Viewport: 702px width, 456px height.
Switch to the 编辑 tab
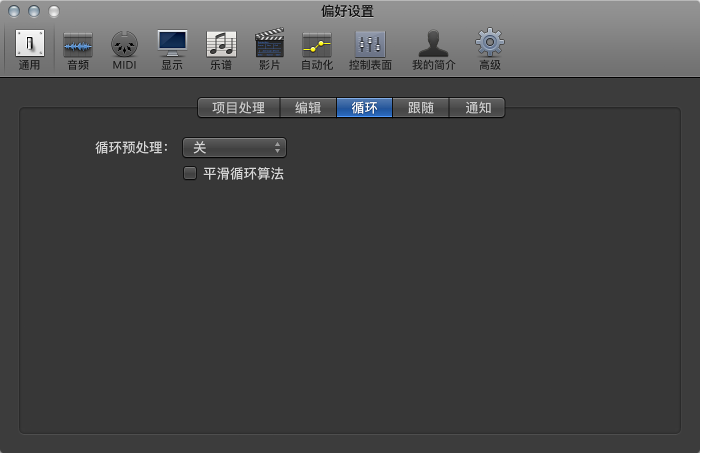coord(308,108)
